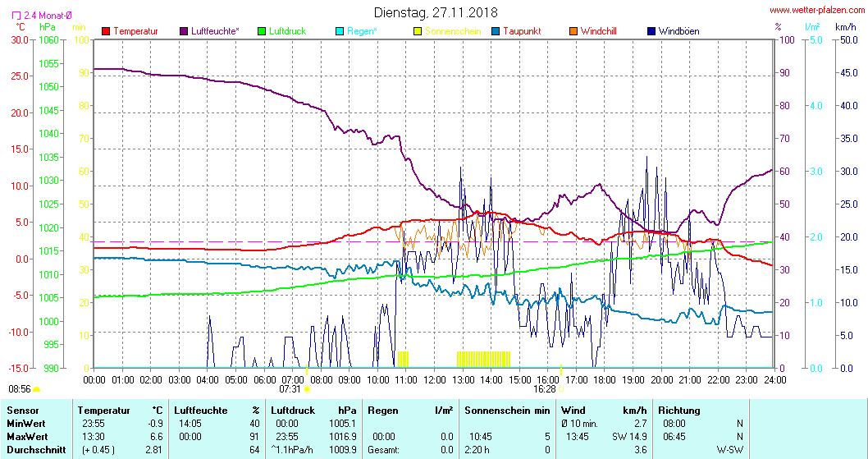Click the l/m² axis unit label at top right
This screenshot has height=459, width=868.
pos(812,26)
